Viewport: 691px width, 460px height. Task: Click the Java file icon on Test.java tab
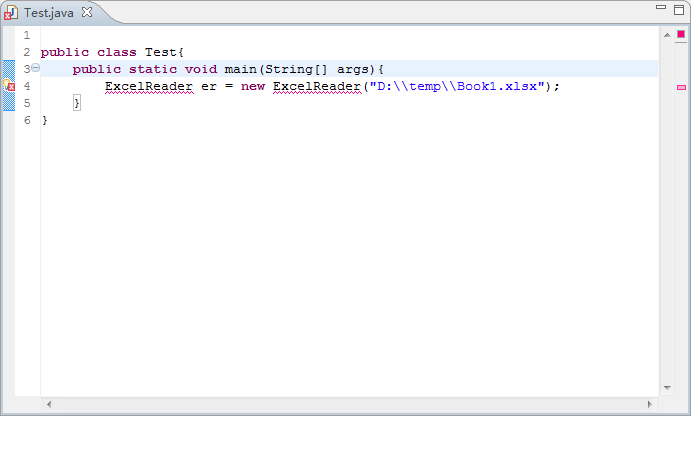click(x=11, y=13)
